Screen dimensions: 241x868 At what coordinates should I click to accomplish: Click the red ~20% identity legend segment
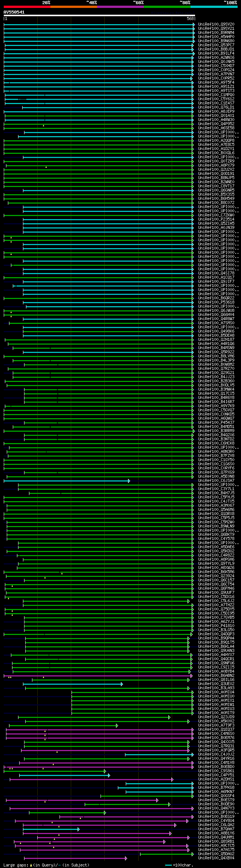click(27, 7)
